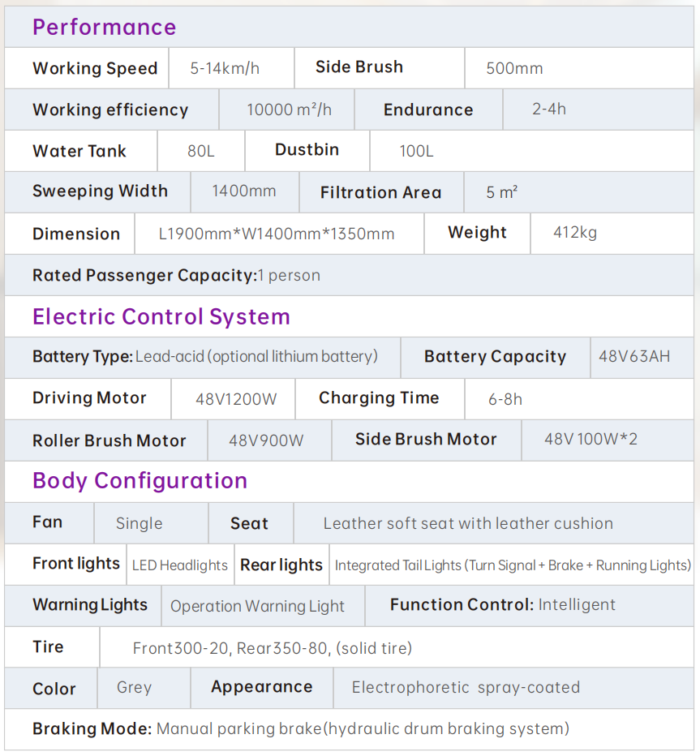Click the Rated Passenger Capacity row
The image size is (700, 756).
coord(176,275)
